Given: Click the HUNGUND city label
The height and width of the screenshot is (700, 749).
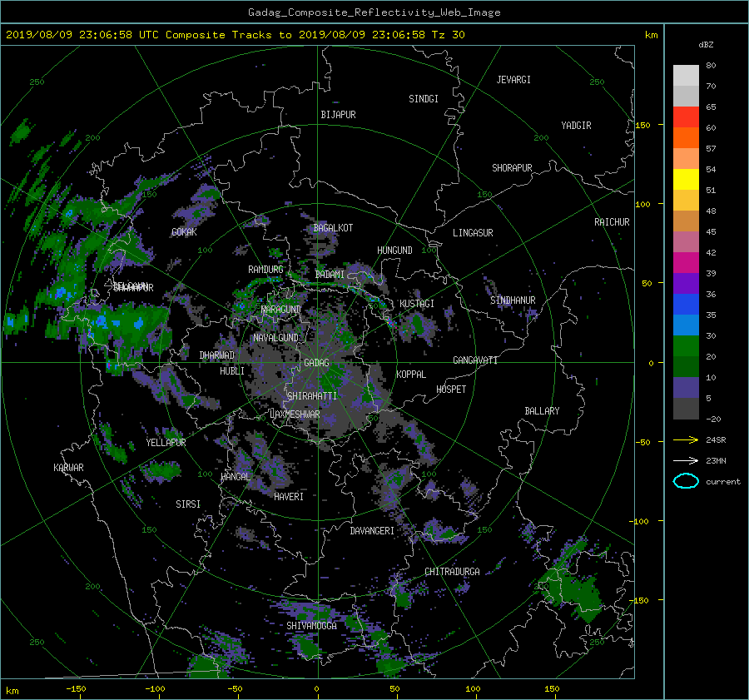Looking at the screenshot, I should coord(394,251).
